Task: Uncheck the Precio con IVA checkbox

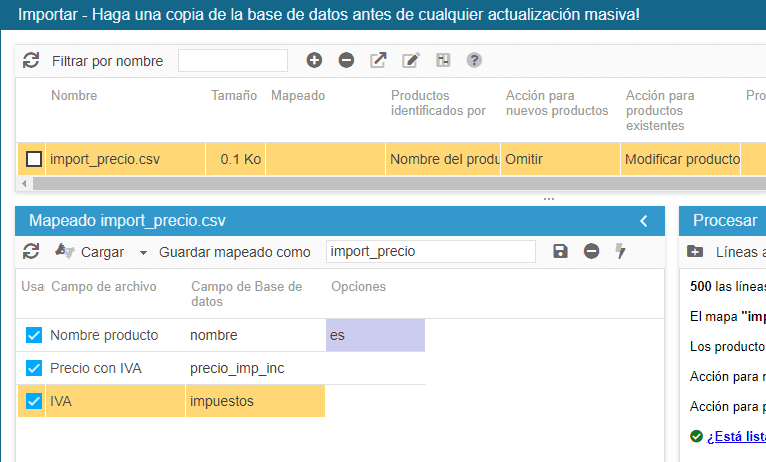Action: (34, 368)
